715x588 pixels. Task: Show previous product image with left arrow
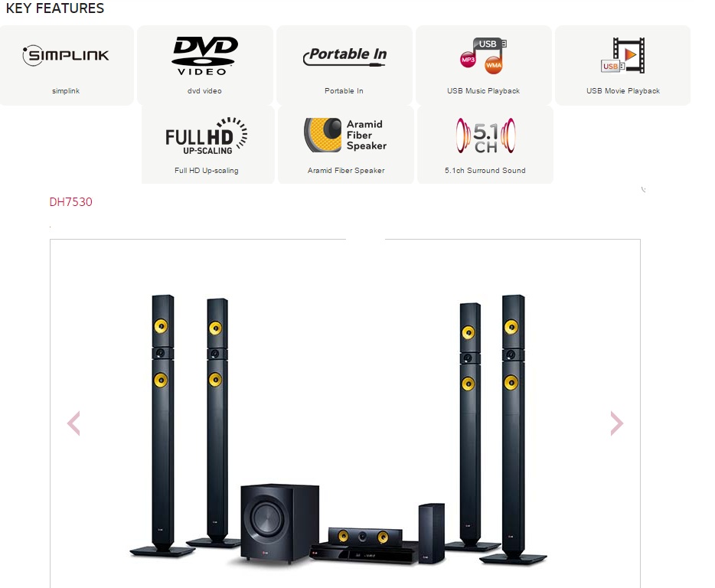pyautogui.click(x=73, y=423)
